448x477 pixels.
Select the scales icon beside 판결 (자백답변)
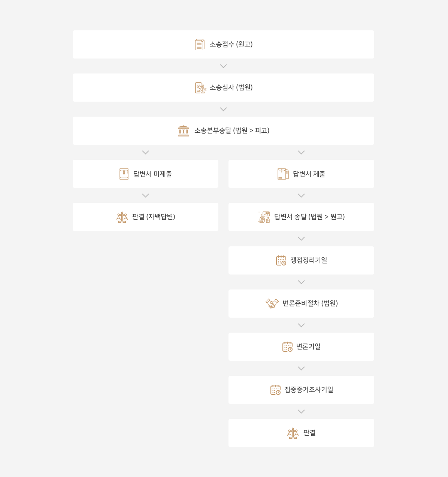tap(122, 217)
